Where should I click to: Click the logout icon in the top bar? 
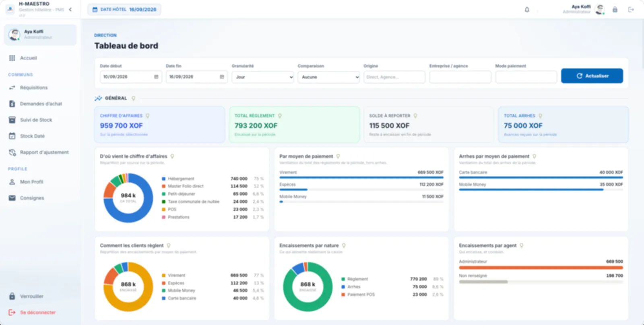click(631, 10)
